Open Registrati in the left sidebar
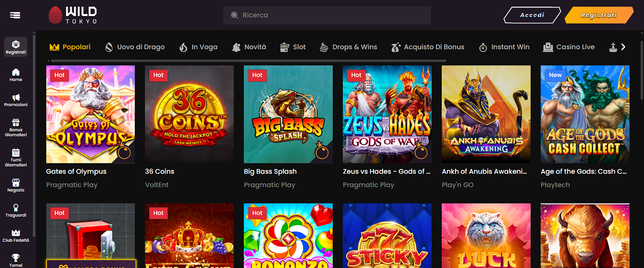The height and width of the screenshot is (268, 644). pos(16,48)
